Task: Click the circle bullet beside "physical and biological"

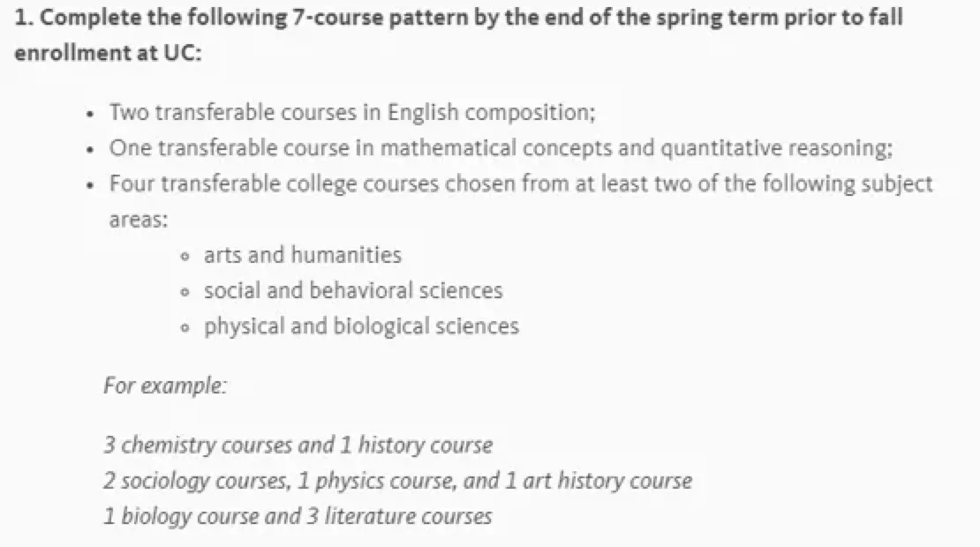Action: point(184,328)
